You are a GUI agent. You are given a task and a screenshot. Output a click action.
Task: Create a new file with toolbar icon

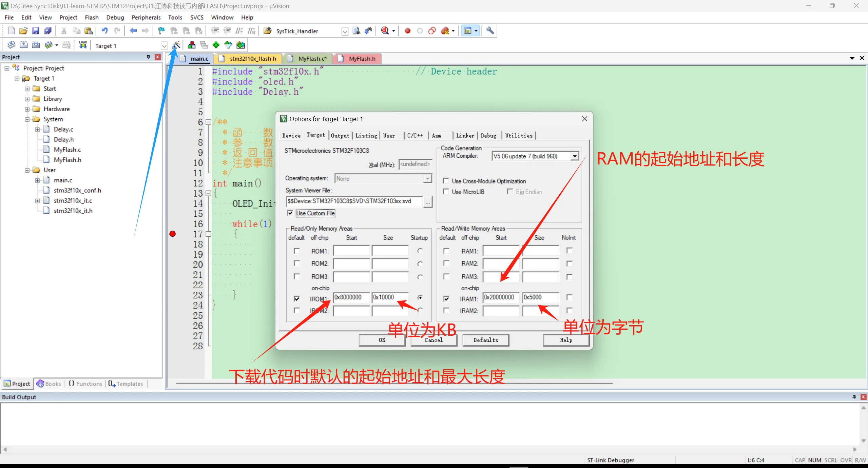[x=11, y=31]
